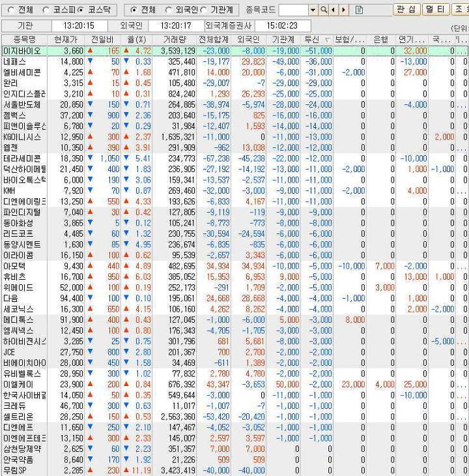Select the 안국약품 stock name
Viewport: 469px width, 476px height.
(x=18, y=460)
